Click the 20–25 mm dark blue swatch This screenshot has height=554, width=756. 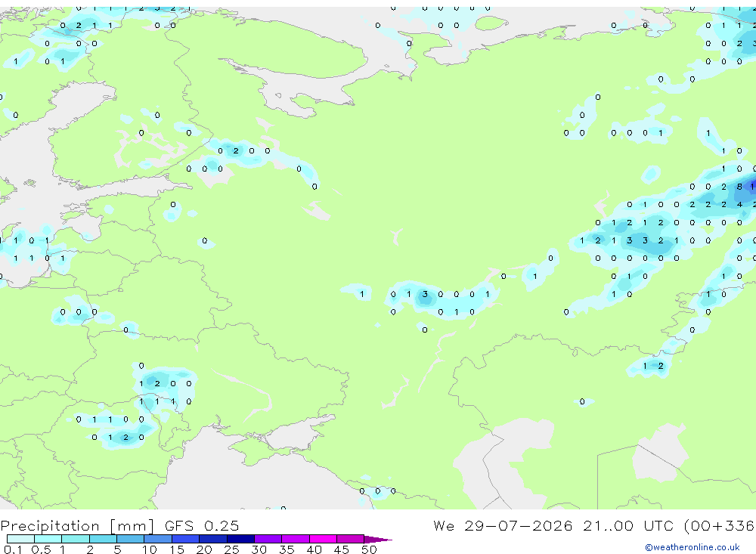(x=213, y=539)
